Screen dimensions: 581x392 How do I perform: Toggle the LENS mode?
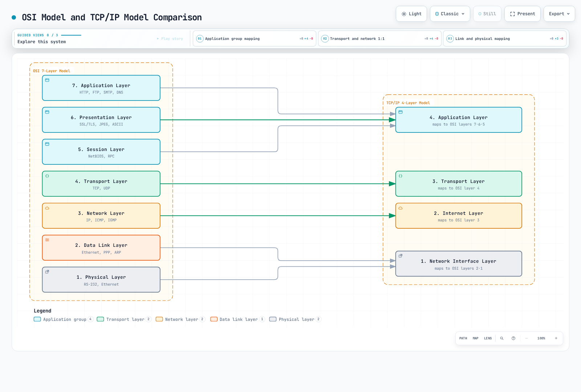(488, 338)
